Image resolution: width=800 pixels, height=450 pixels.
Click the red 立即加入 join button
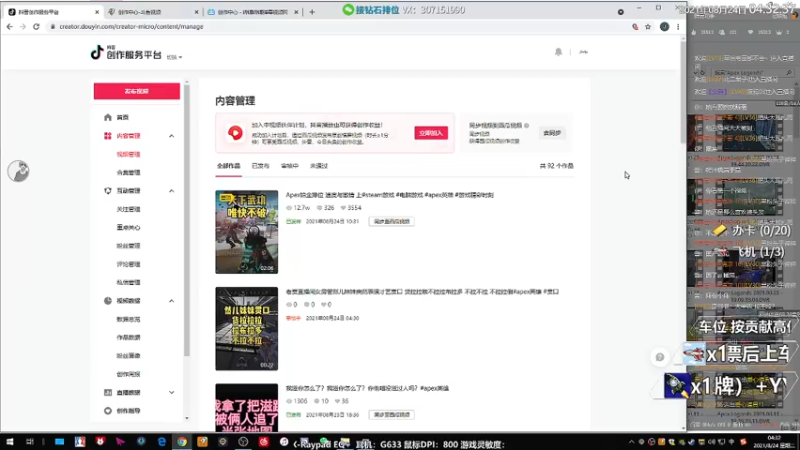[431, 133]
